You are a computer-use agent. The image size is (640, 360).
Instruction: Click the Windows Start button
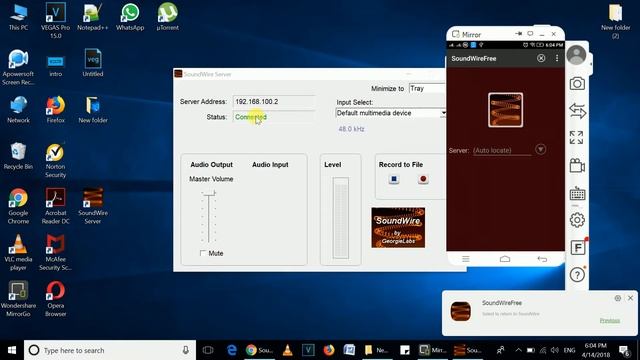tap(12, 350)
